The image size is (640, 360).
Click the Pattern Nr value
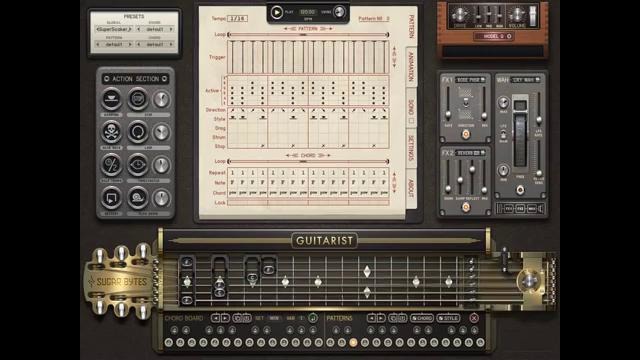click(x=387, y=19)
